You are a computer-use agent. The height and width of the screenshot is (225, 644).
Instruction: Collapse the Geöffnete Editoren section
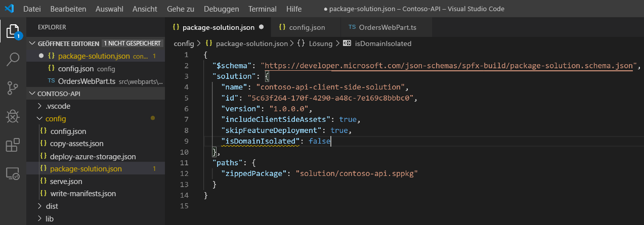click(x=96, y=43)
